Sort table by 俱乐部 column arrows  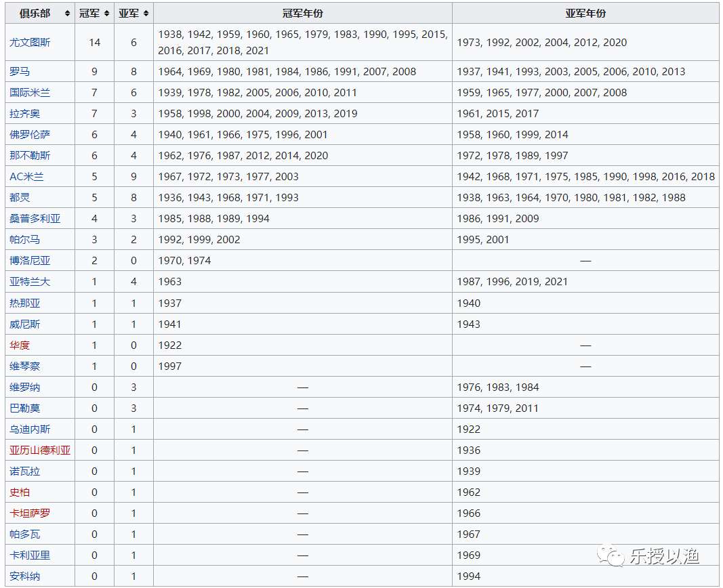click(67, 14)
